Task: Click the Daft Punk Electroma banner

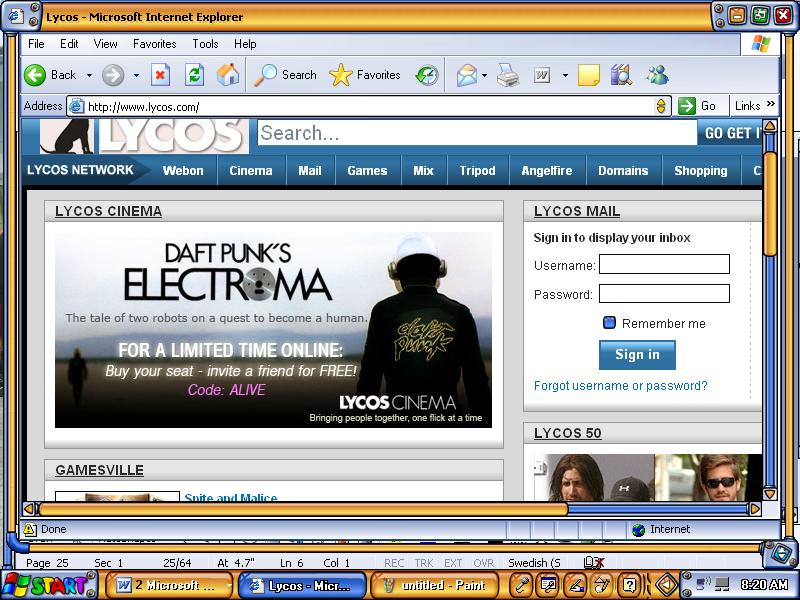Action: [x=273, y=330]
